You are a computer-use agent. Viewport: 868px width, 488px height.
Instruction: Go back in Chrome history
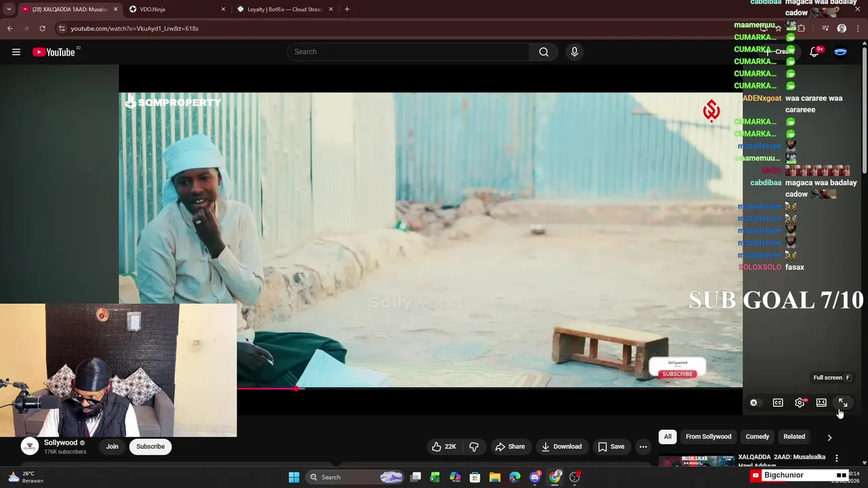tap(9, 28)
